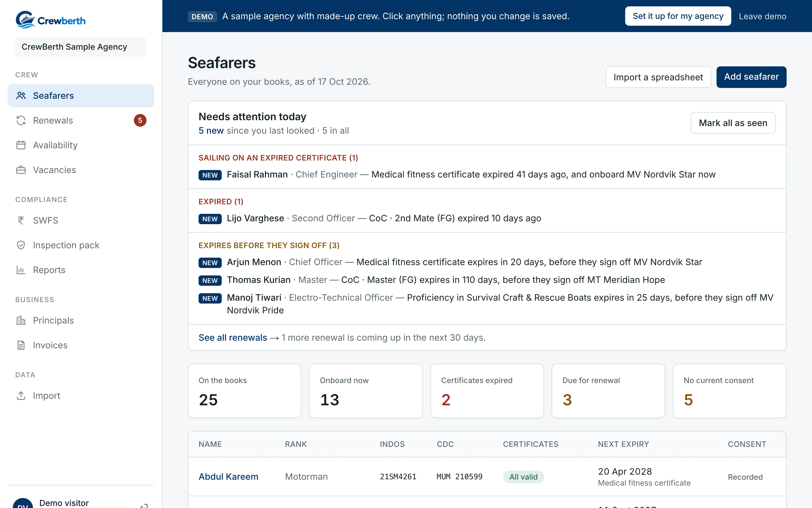Open the Thomas Kurian alert row

[x=487, y=280]
